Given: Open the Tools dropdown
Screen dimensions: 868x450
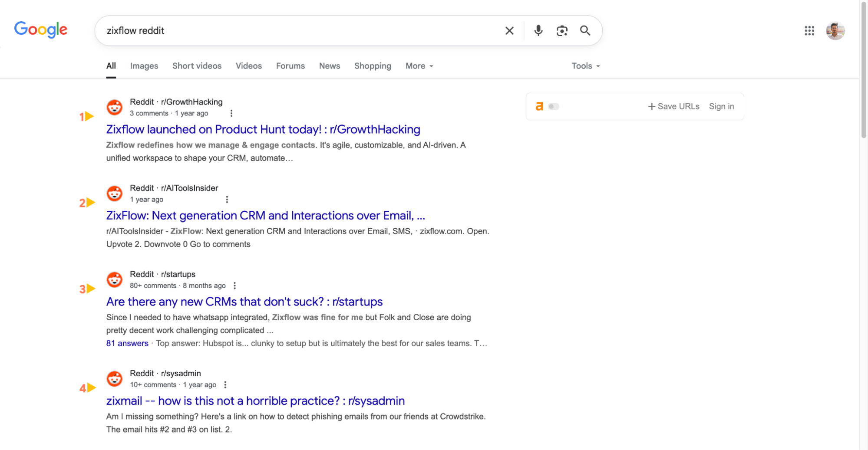Looking at the screenshot, I should [584, 66].
